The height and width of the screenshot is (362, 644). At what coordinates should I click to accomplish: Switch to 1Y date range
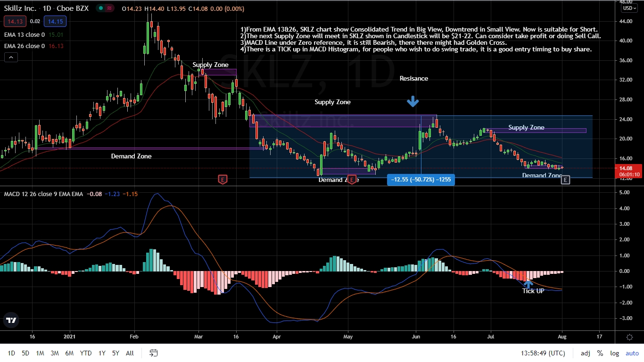(x=102, y=353)
